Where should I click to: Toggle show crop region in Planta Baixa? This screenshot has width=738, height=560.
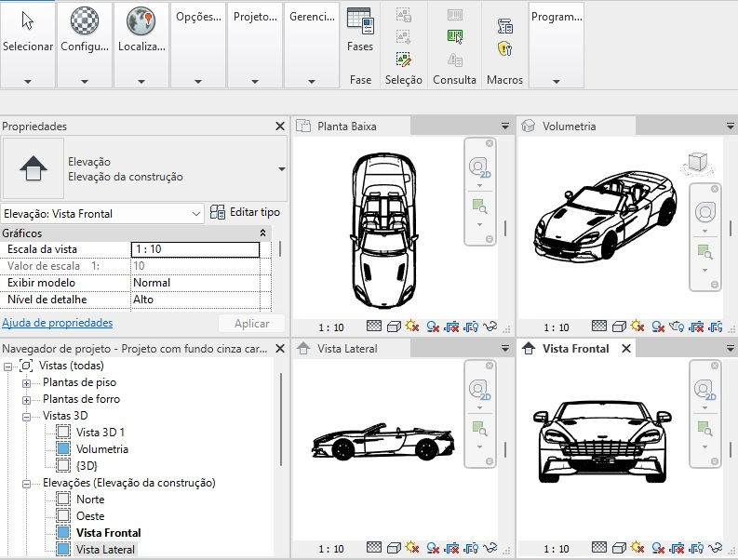tap(471, 327)
